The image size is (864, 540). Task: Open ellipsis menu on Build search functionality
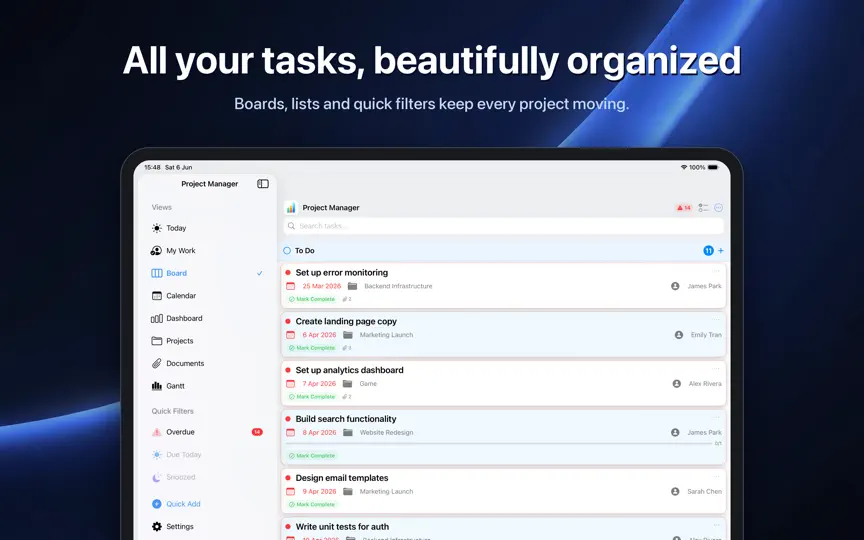point(716,417)
